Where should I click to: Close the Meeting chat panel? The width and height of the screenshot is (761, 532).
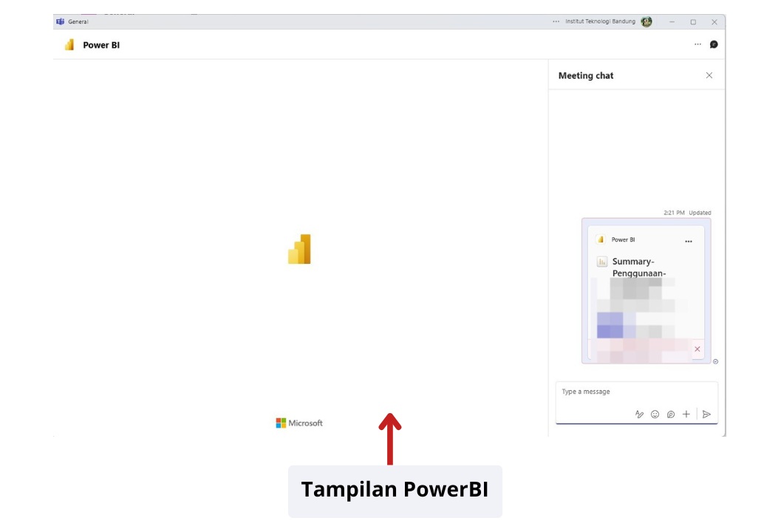709,75
